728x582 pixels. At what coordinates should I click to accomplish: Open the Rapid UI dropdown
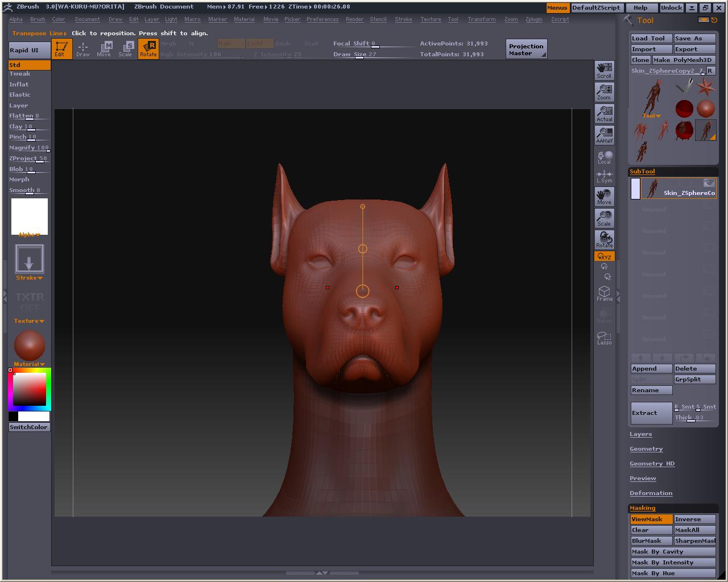click(29, 50)
